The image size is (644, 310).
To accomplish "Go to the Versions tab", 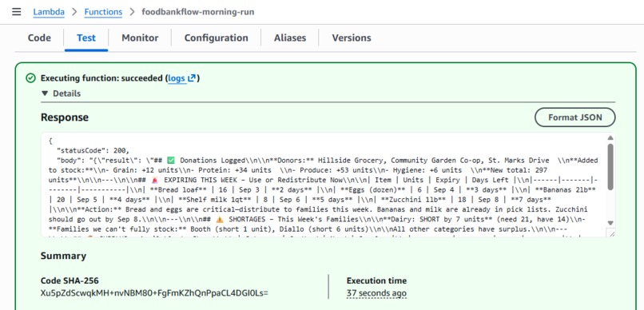I will (x=352, y=38).
